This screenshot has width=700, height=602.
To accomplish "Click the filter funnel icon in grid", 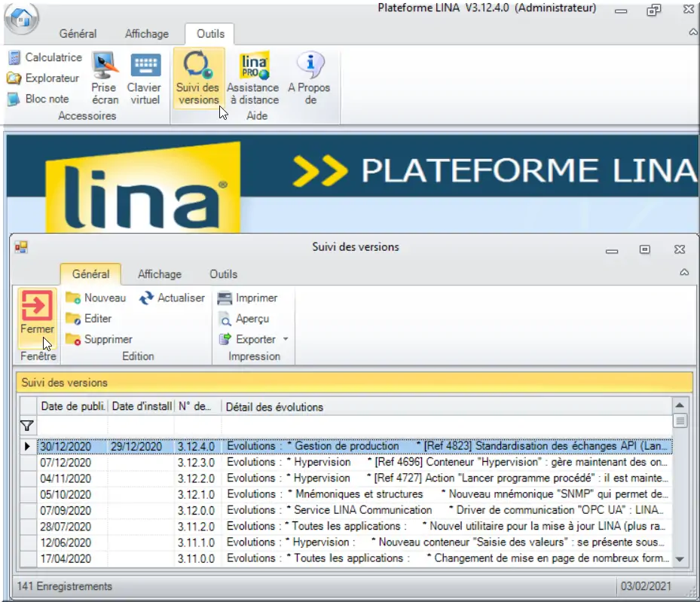I will tap(27, 426).
